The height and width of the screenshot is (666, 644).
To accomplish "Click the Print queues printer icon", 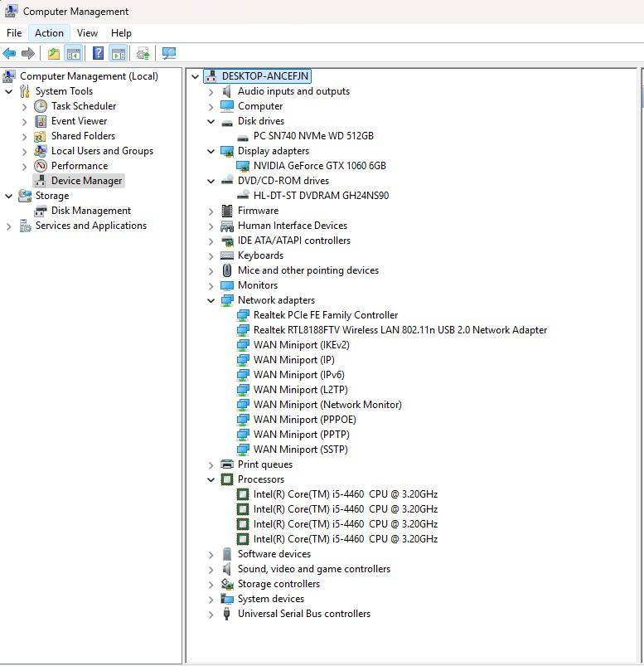I will 227,464.
